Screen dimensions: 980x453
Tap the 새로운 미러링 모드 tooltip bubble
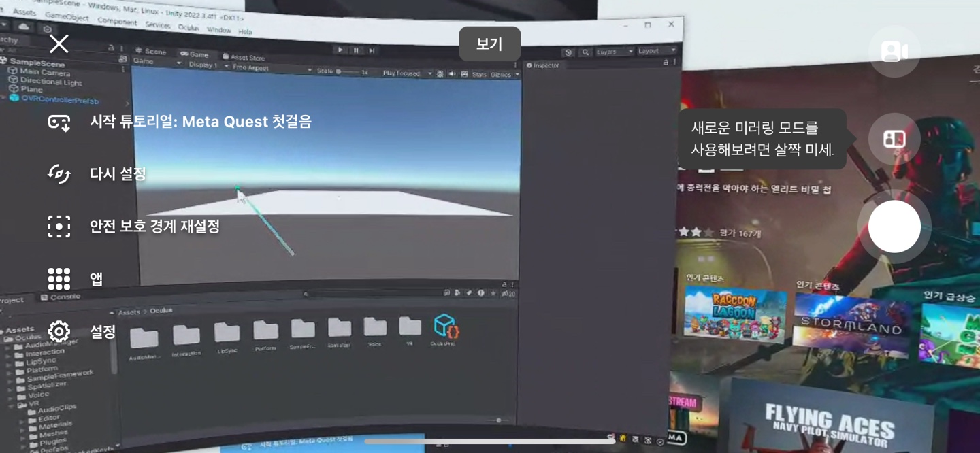762,138
